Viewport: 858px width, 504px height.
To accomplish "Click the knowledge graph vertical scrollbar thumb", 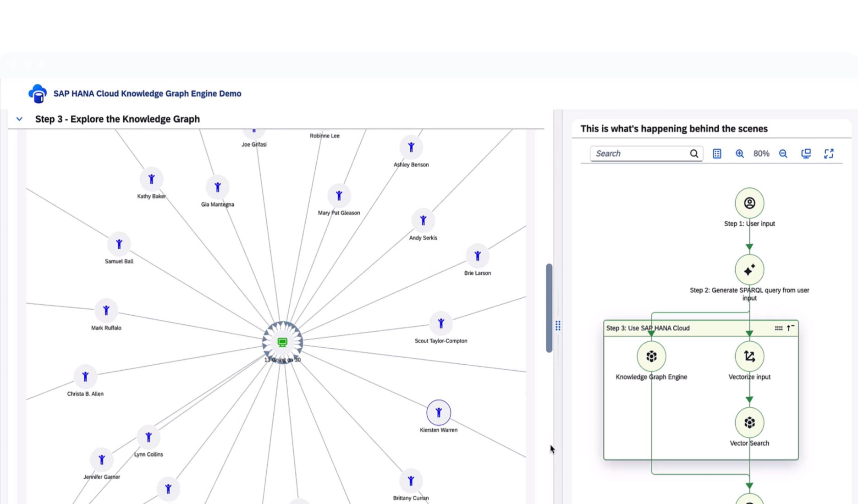I will pyautogui.click(x=549, y=308).
